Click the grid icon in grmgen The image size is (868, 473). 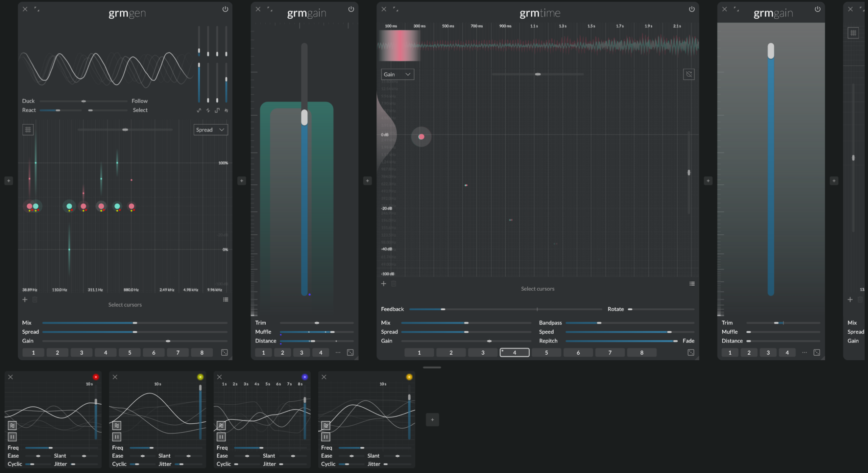[28, 130]
